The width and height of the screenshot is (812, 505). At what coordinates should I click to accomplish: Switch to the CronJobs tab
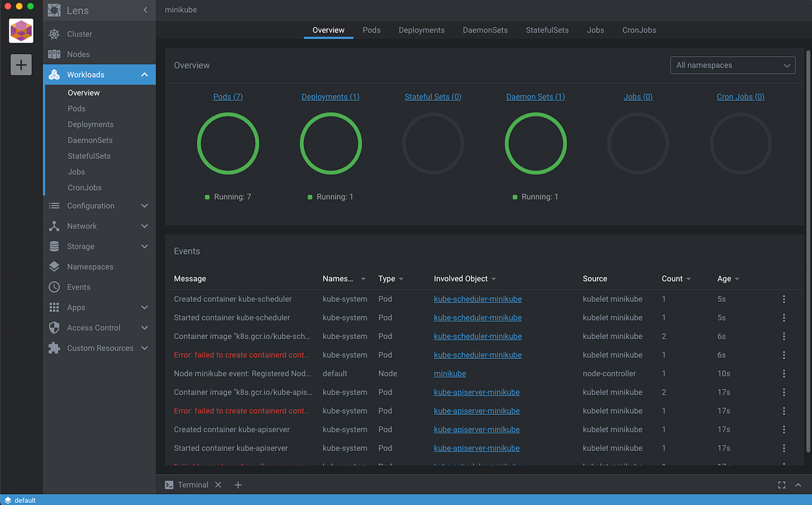pos(639,30)
